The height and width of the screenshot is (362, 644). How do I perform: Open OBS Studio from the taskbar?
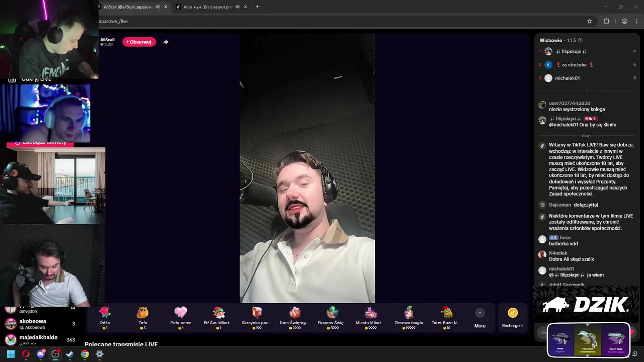pos(55,354)
